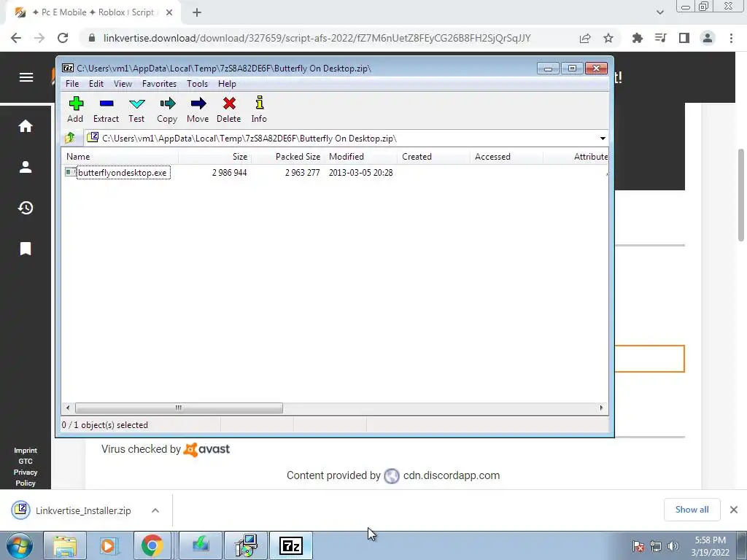Sort by the Modified column header
747x560 pixels.
pos(360,157)
